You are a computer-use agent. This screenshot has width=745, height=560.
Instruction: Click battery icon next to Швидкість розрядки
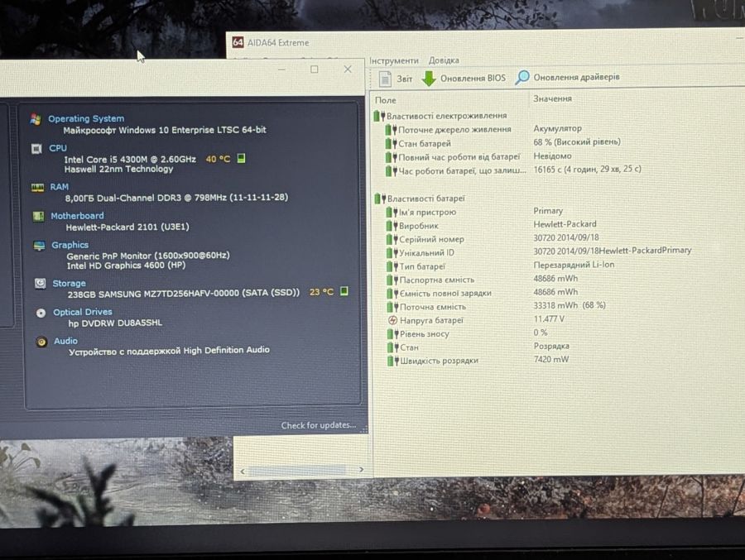click(393, 361)
